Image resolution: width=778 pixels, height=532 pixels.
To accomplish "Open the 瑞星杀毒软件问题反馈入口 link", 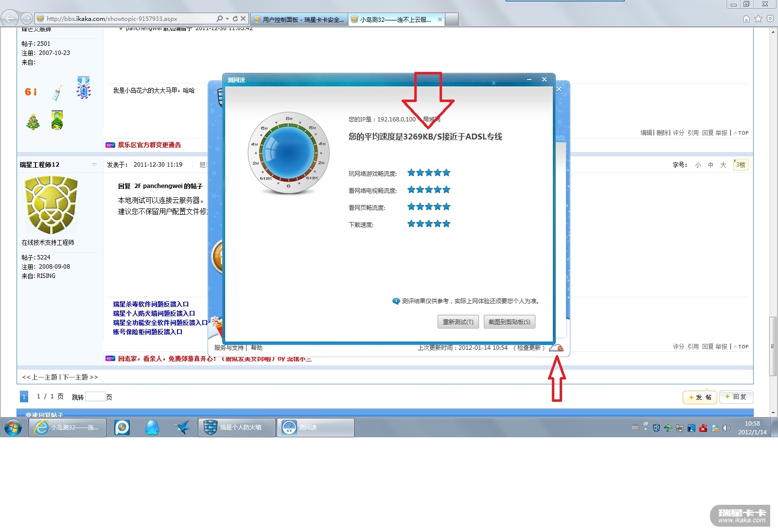I will [x=151, y=304].
